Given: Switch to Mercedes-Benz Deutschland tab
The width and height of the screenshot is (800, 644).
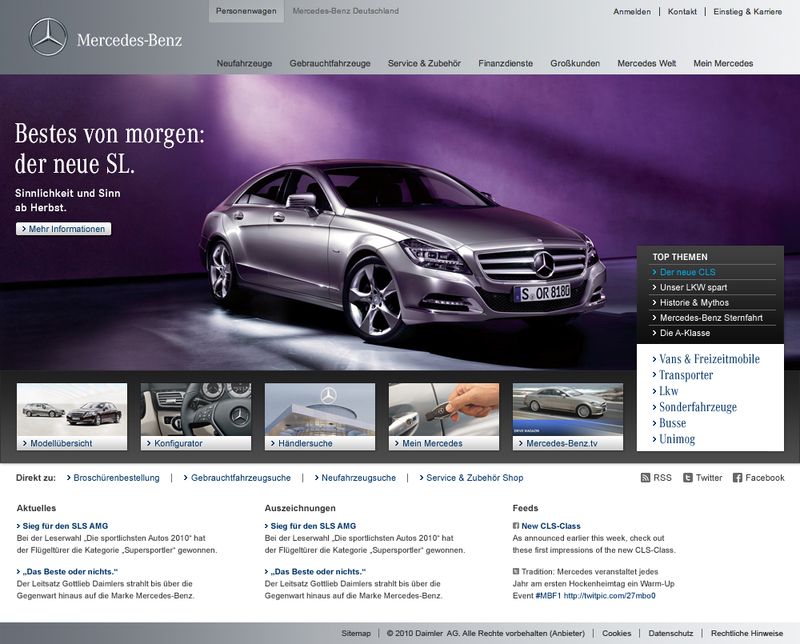Looking at the screenshot, I should coord(346,11).
